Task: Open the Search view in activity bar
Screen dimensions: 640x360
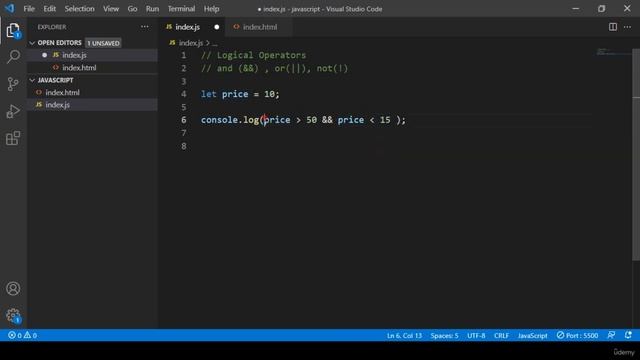Action: [13, 56]
